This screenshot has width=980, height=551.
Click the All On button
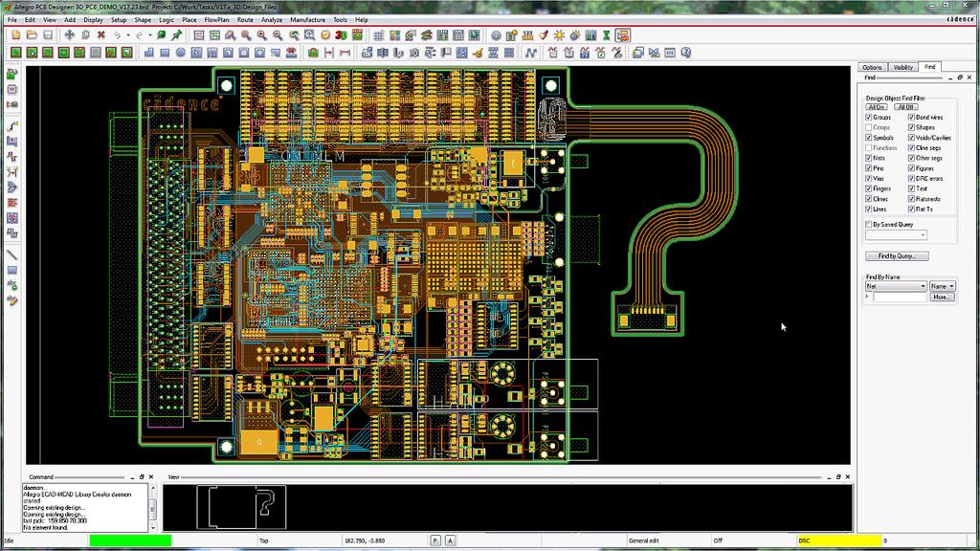877,107
